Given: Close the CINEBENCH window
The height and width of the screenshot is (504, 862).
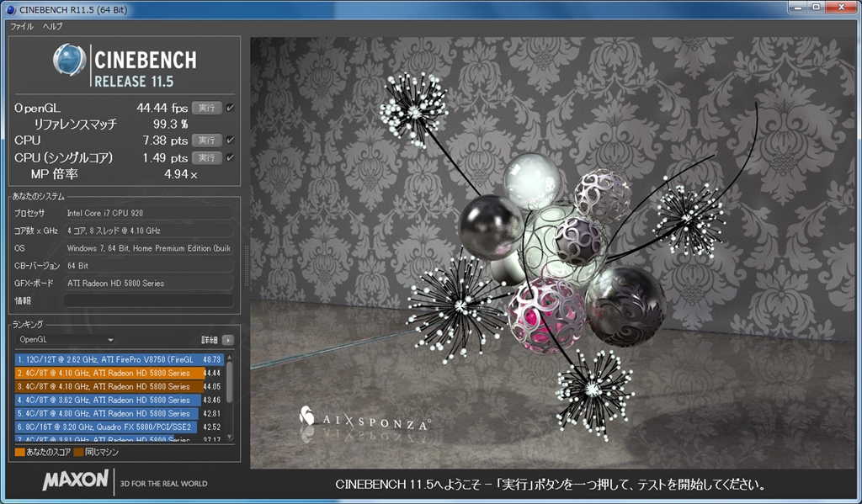Looking at the screenshot, I should 842,7.
